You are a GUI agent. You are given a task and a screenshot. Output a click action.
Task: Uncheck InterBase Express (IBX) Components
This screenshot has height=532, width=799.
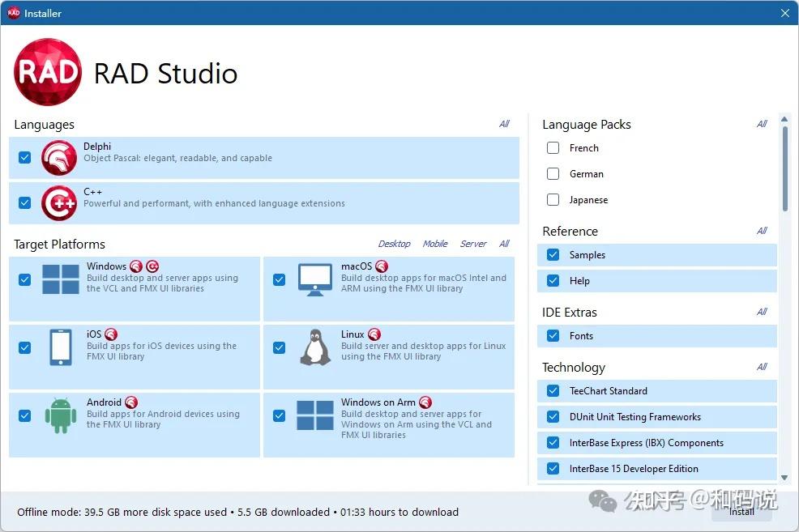click(553, 442)
